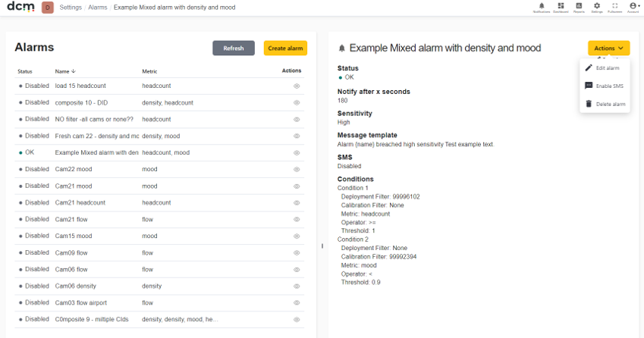Open the Settings gear icon

[x=597, y=7]
